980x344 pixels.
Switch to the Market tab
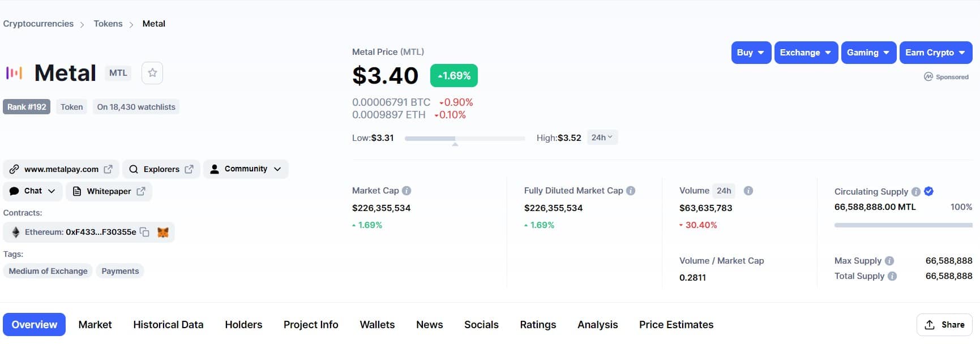pos(95,325)
